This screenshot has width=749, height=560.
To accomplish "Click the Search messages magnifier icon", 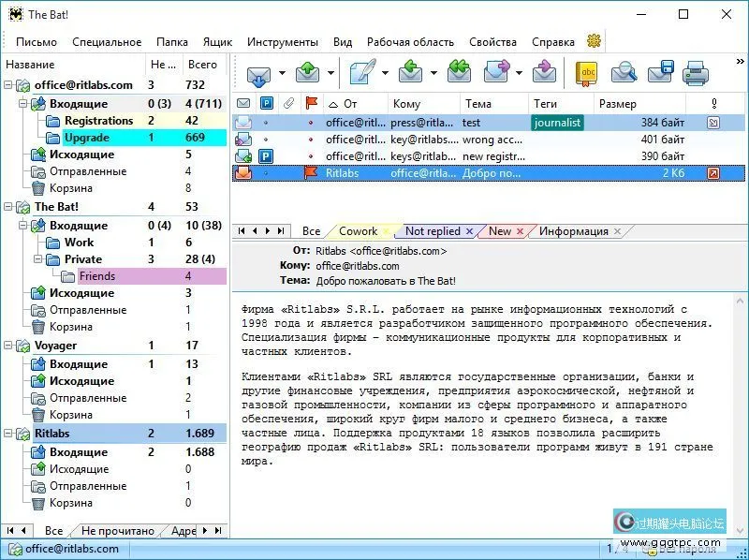I will 625,72.
